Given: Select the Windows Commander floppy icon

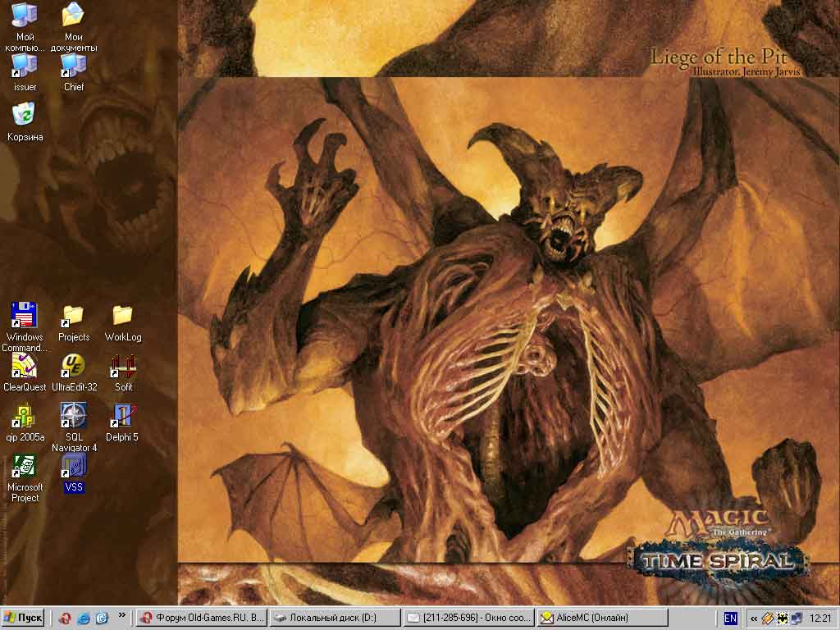Looking at the screenshot, I should 25,315.
